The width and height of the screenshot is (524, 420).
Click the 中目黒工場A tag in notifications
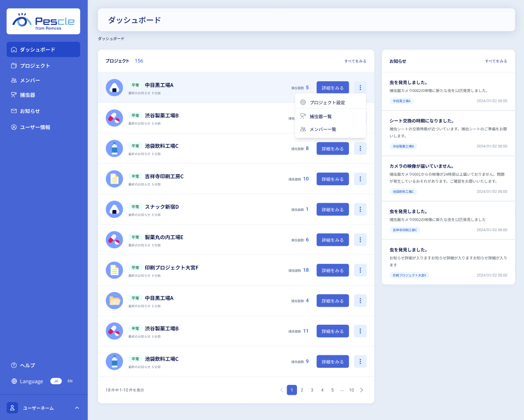402,101
